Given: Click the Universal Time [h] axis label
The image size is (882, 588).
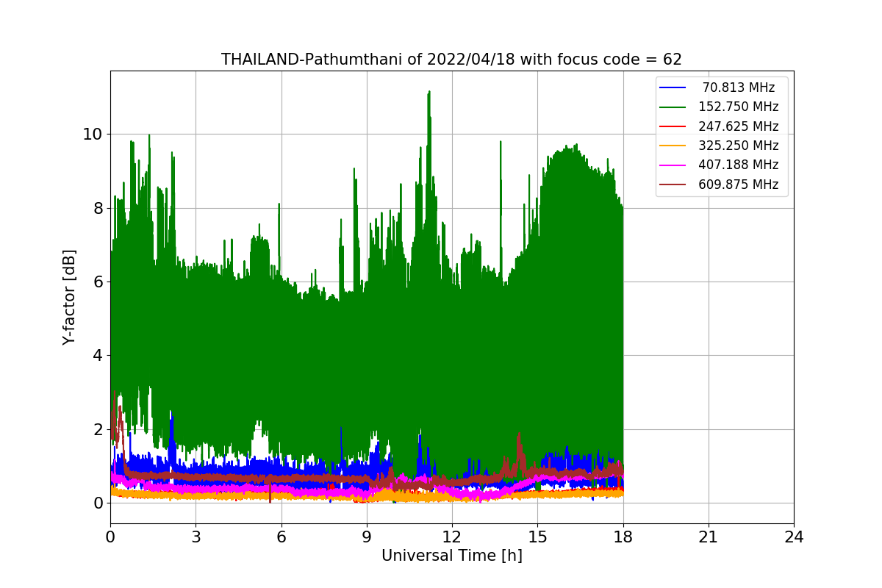Looking at the screenshot, I should click(x=451, y=556).
